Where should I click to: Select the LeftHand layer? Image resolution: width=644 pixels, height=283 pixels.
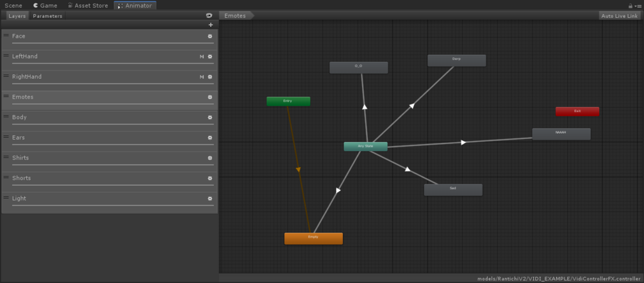[x=110, y=60]
